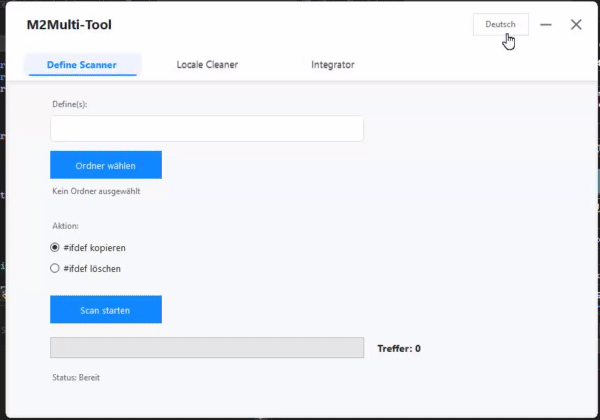Choose the #ifdef löschen radio option
The height and width of the screenshot is (420, 600).
click(55, 268)
